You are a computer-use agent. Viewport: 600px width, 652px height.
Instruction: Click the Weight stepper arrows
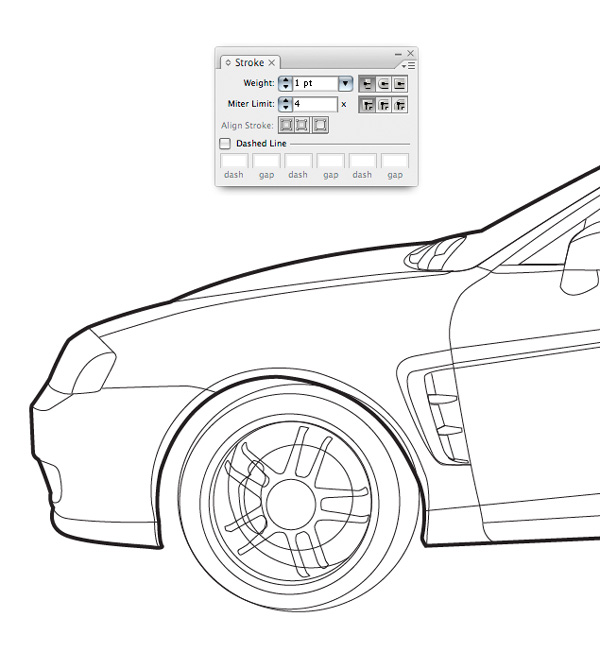285,84
